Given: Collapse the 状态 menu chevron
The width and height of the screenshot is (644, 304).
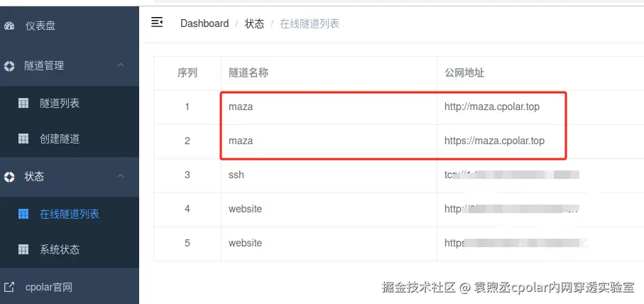Looking at the screenshot, I should (x=121, y=176).
